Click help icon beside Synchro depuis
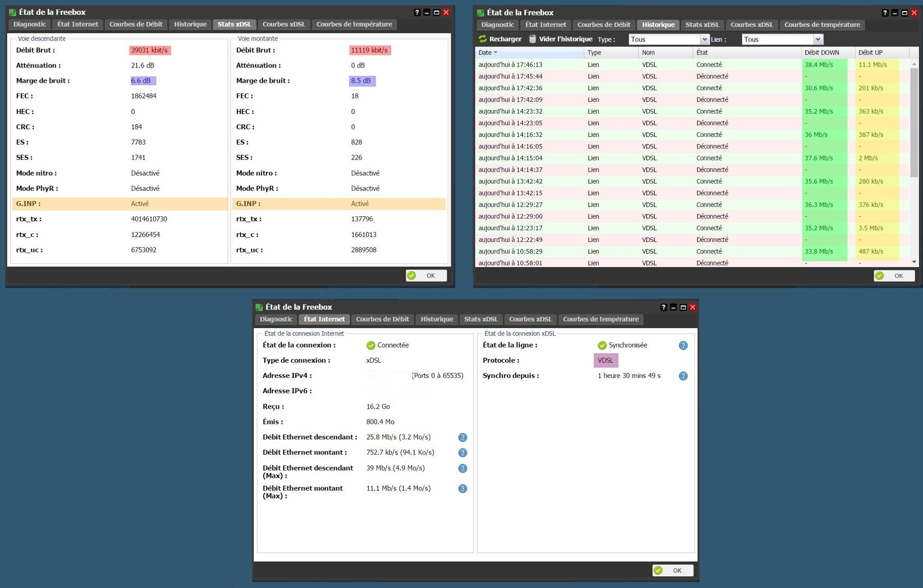 683,376
